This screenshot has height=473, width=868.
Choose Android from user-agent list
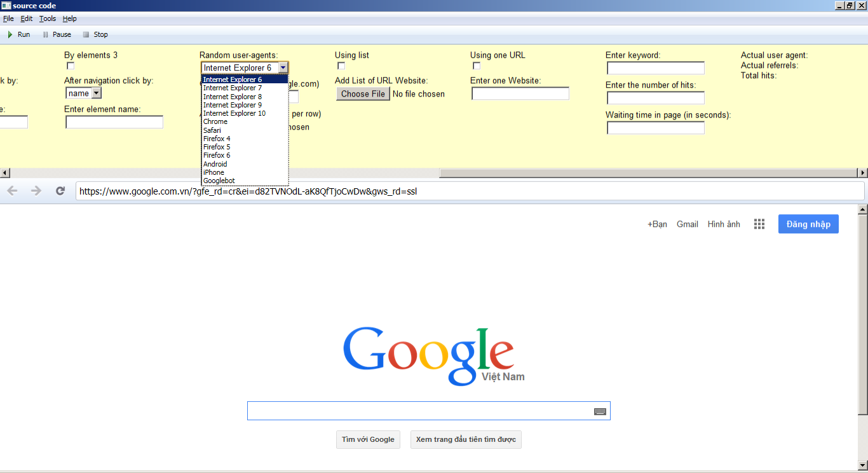pyautogui.click(x=245, y=164)
